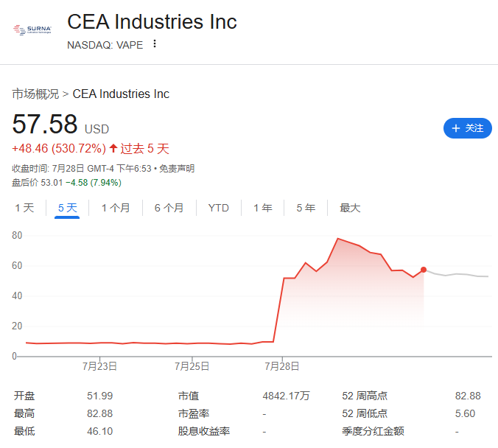
Task: Click the Surna company logo
Action: click(32, 30)
